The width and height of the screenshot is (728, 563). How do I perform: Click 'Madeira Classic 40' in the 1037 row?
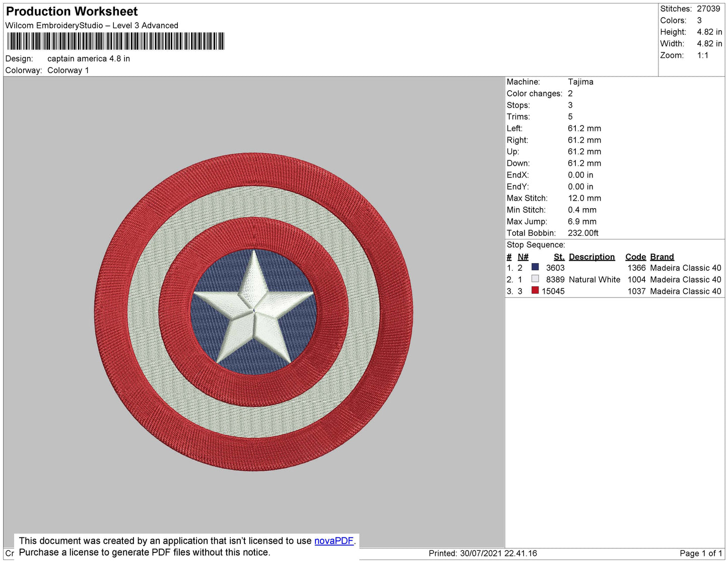tap(686, 291)
